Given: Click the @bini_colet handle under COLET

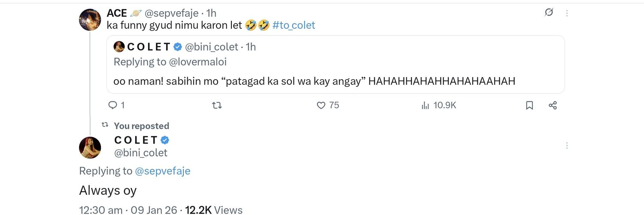Looking at the screenshot, I should click(141, 153).
